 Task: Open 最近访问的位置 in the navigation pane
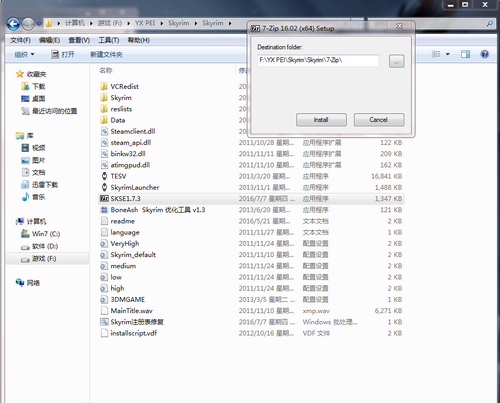[54, 111]
